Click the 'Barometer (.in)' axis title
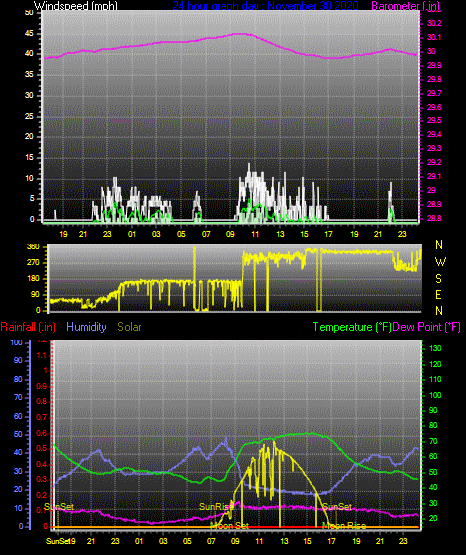 [x=405, y=6]
